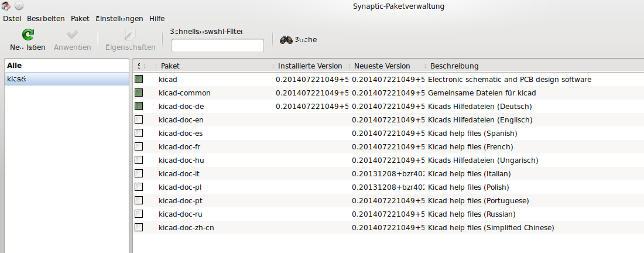Mark the kicad-doc-ru checkbox
The width and height of the screenshot is (644, 253).
(139, 214)
